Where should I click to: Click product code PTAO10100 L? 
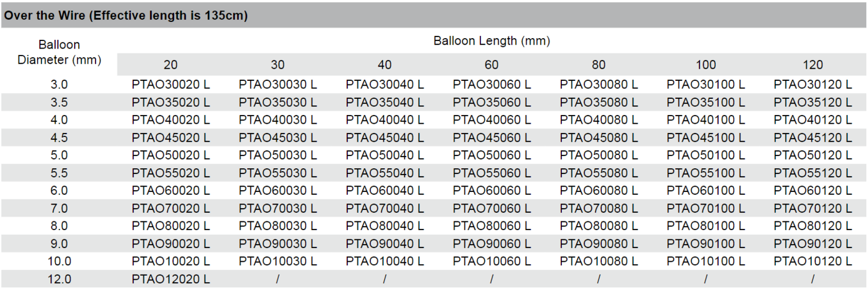pos(705,262)
